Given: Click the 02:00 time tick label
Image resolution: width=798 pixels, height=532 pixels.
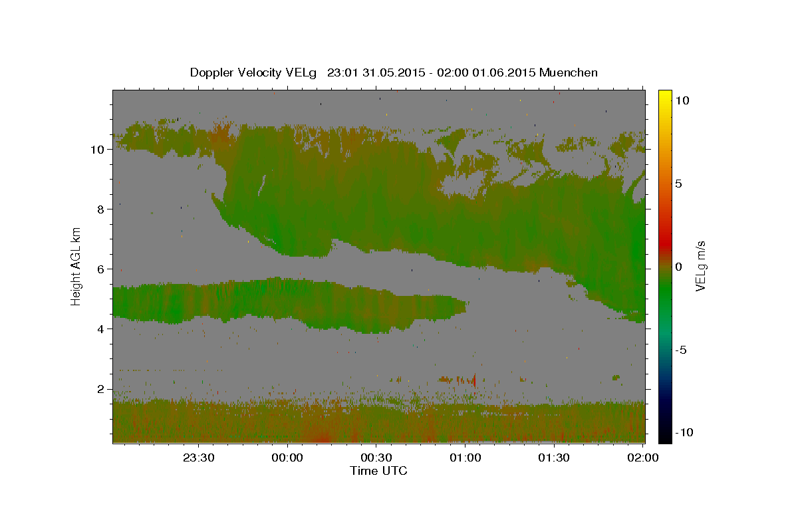Looking at the screenshot, I should point(643,458).
